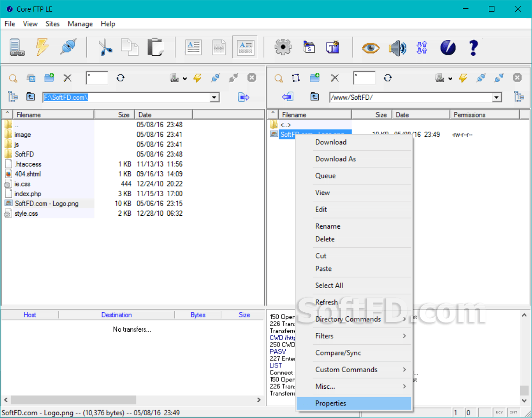Click the remote filter input field

[x=364, y=77]
